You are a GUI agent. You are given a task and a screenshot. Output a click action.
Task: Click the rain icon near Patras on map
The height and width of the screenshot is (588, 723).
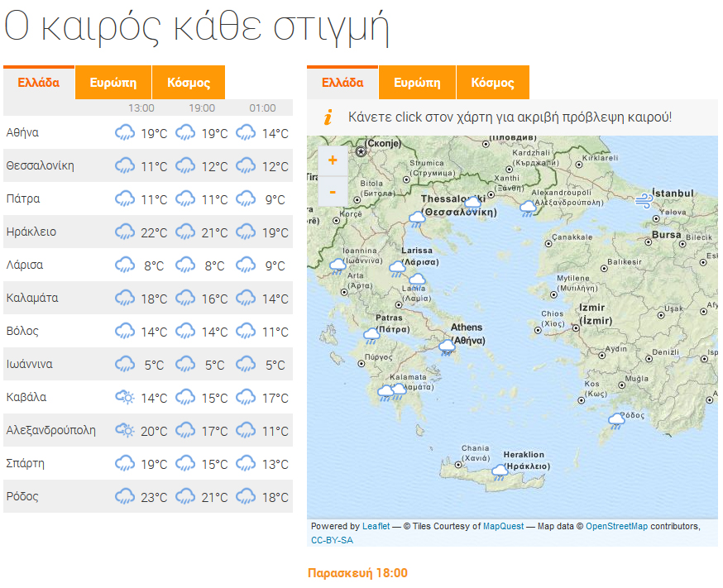pyautogui.click(x=371, y=335)
